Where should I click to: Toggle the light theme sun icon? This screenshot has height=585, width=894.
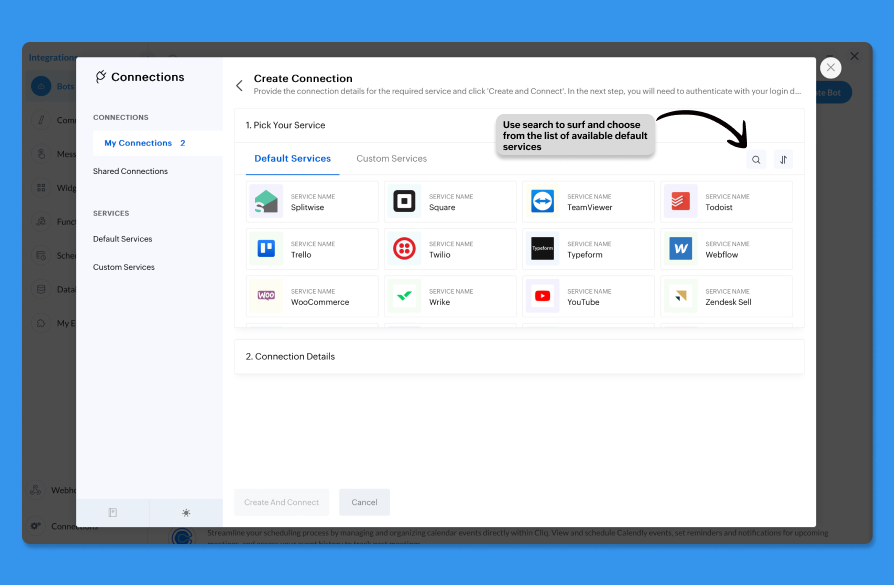(x=186, y=513)
